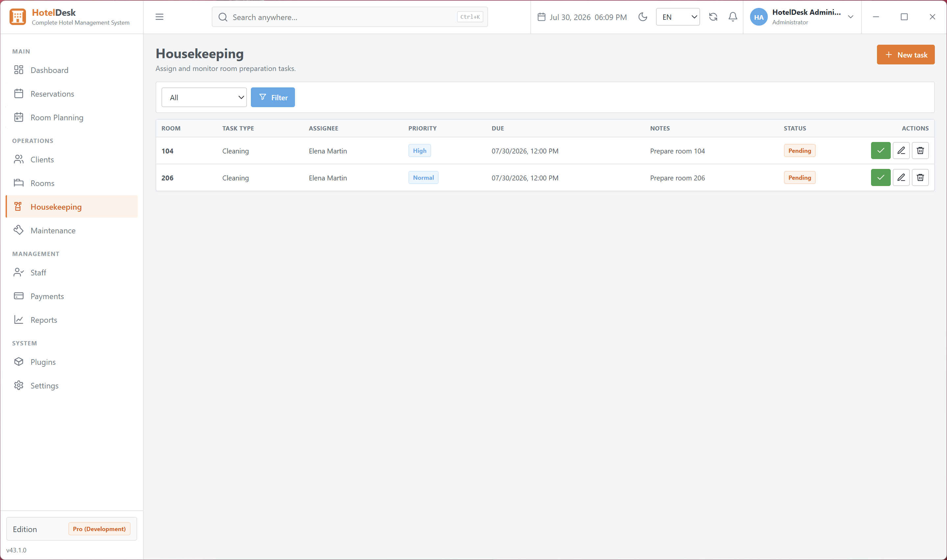Viewport: 947px width, 560px height.
Task: Open Settings page
Action: 72,386
